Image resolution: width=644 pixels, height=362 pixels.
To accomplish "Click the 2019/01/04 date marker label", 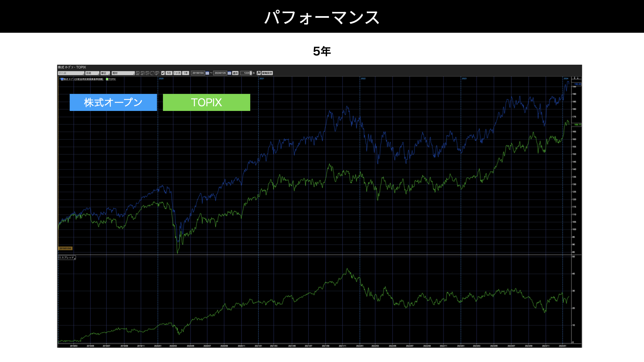I will point(65,248).
